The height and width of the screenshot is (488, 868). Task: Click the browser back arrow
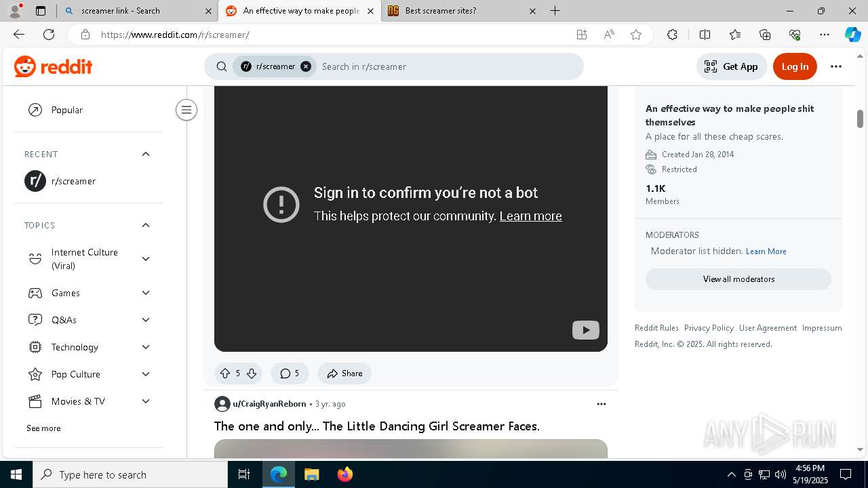18,35
